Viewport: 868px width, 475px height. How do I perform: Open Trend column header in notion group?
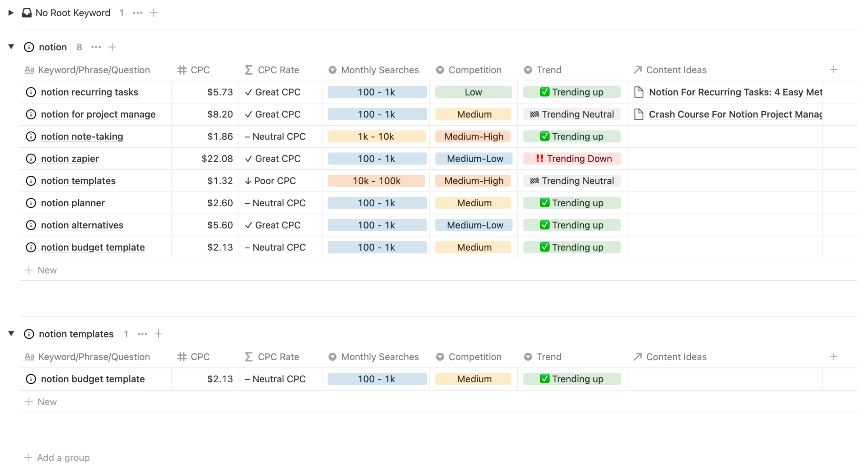point(543,70)
